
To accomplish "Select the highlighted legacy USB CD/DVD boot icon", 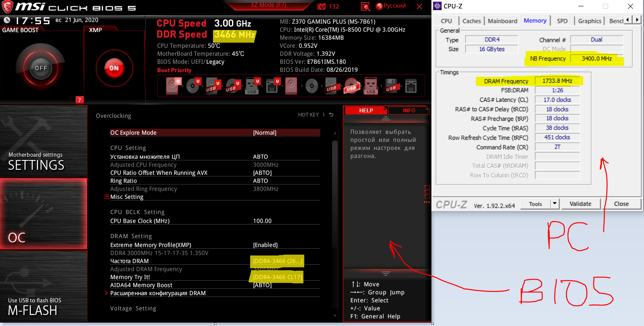I will click(x=351, y=86).
